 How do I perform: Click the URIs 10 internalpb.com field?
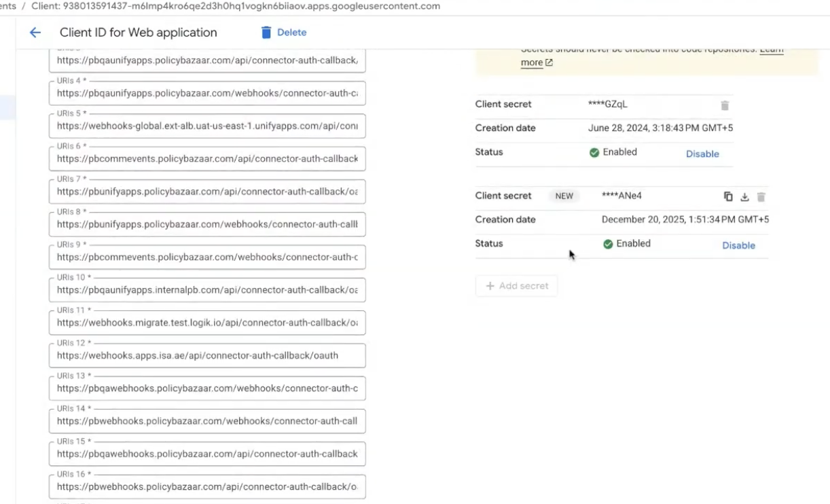[x=207, y=290]
